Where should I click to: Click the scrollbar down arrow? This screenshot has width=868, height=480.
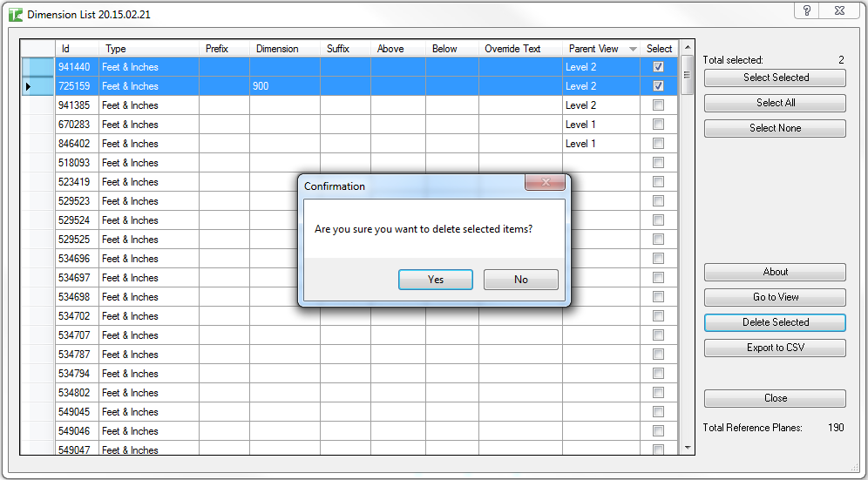688,447
